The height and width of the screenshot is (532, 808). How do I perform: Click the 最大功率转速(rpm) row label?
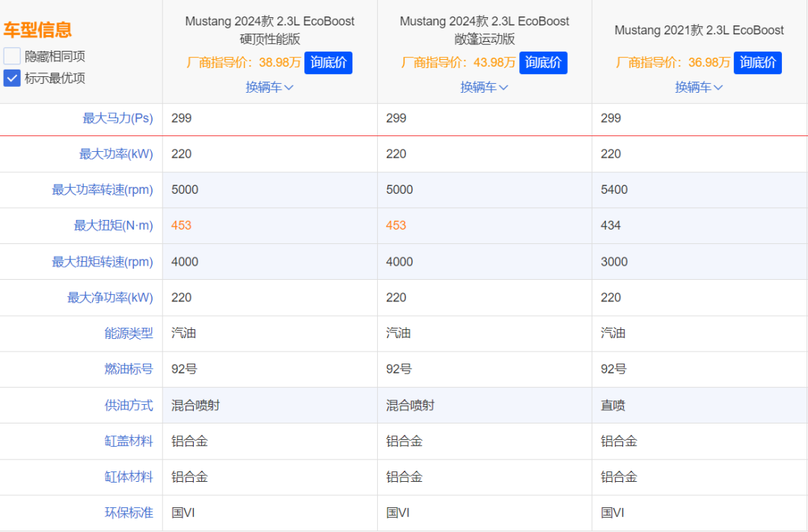click(102, 190)
